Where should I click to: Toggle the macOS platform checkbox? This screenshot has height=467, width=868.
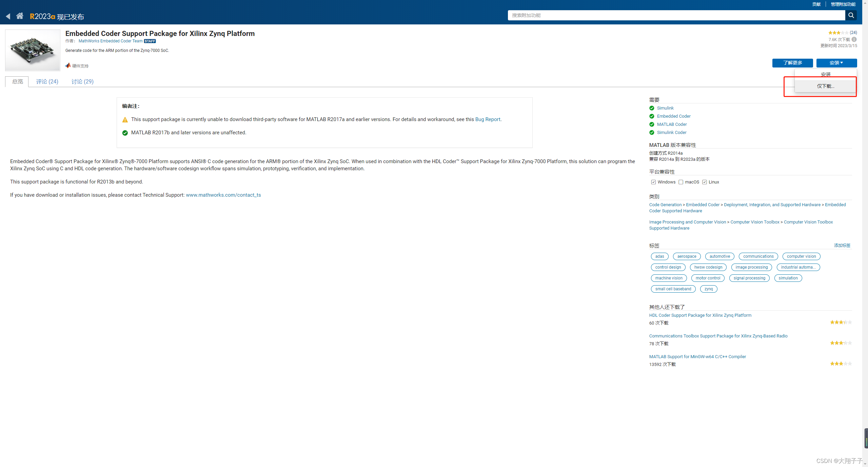pyautogui.click(x=680, y=182)
